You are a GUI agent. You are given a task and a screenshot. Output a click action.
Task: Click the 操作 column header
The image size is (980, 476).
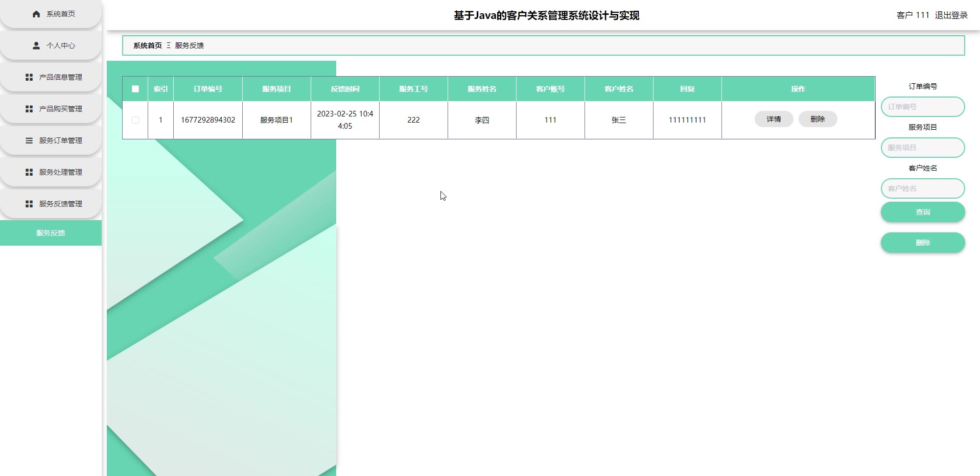click(798, 89)
